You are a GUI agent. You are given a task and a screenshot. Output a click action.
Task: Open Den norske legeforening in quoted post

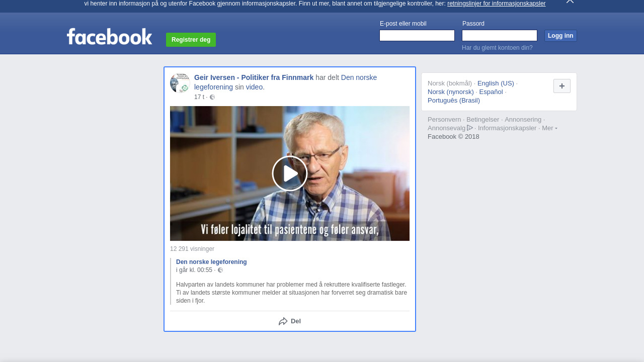click(x=211, y=262)
